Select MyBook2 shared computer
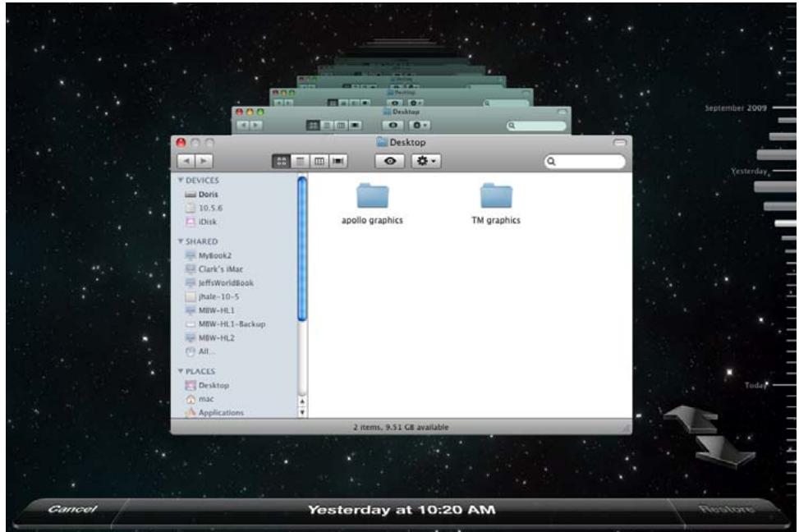Image resolution: width=799 pixels, height=532 pixels. coord(209,255)
